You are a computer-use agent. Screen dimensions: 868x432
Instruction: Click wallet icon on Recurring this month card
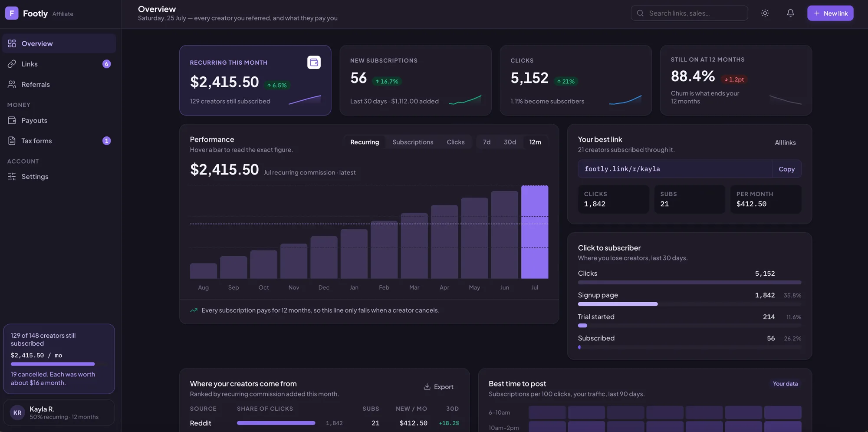click(314, 63)
